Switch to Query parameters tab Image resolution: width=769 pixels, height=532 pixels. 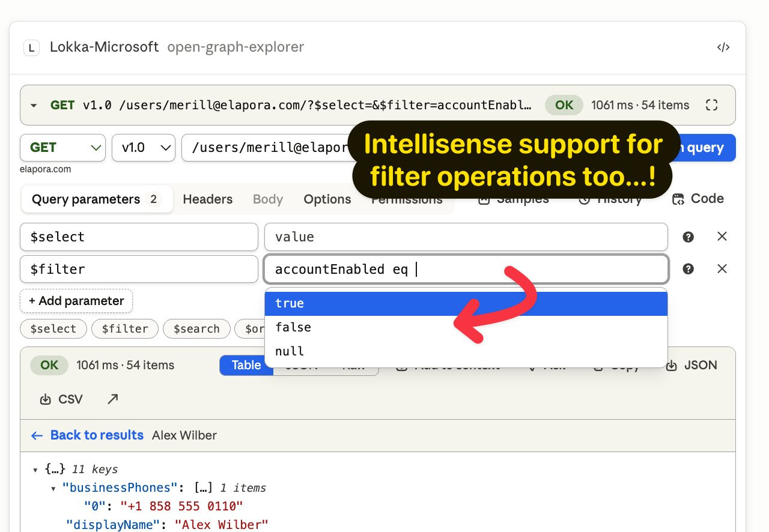pyautogui.click(x=97, y=199)
